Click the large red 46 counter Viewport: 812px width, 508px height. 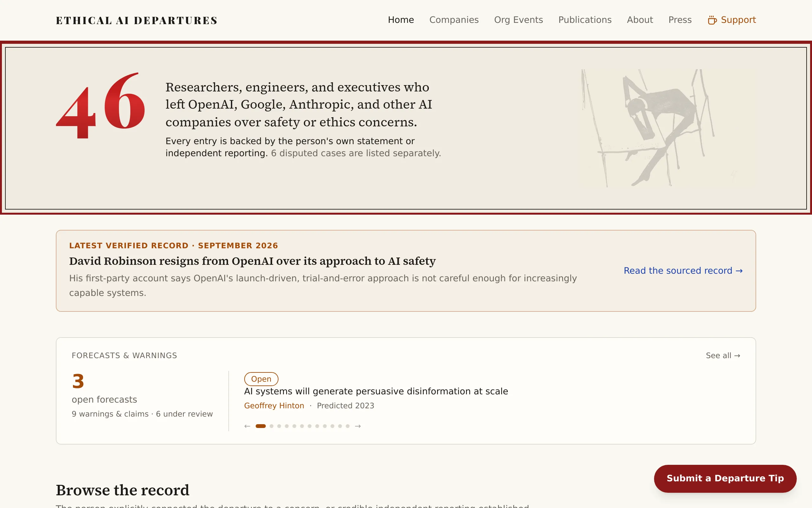(x=100, y=106)
